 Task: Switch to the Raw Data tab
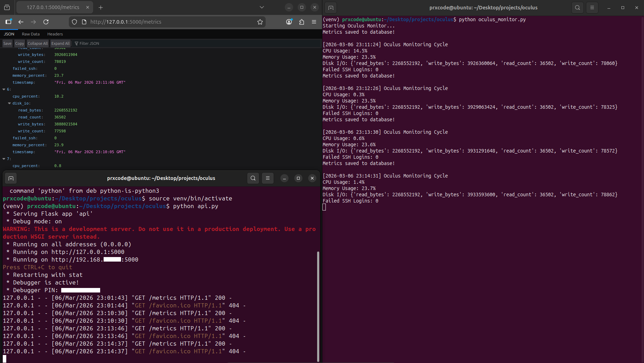pyautogui.click(x=31, y=34)
